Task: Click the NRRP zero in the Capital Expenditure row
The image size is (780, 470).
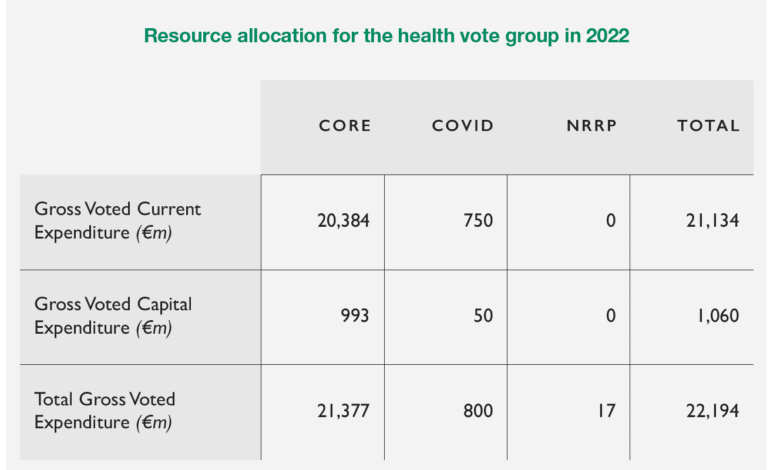Action: pyautogui.click(x=610, y=316)
